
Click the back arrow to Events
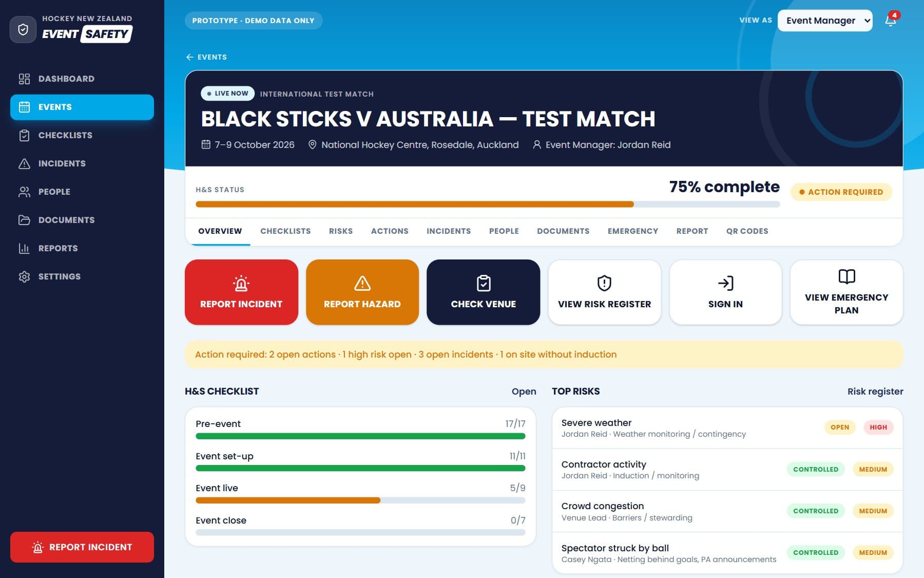pos(206,57)
